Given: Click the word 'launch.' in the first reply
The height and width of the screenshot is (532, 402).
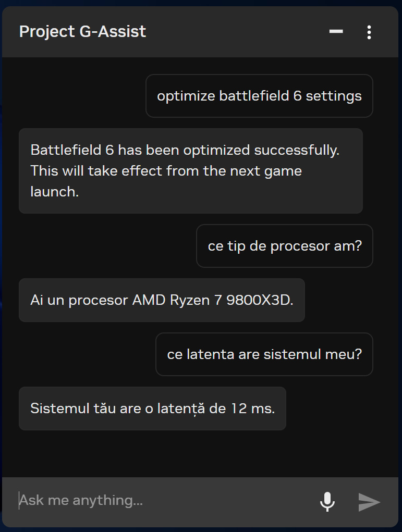Looking at the screenshot, I should pyautogui.click(x=54, y=191).
